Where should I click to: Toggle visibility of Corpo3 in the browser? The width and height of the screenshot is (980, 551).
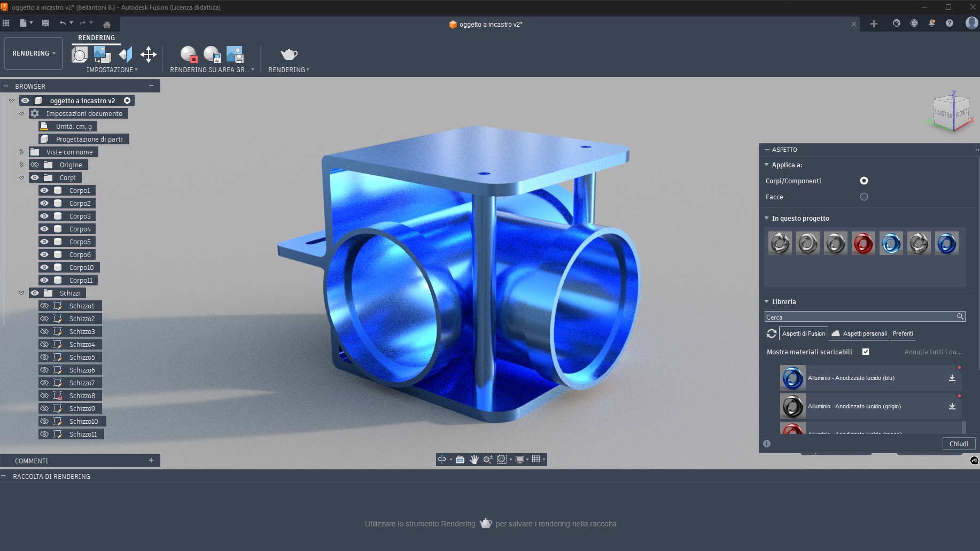45,216
